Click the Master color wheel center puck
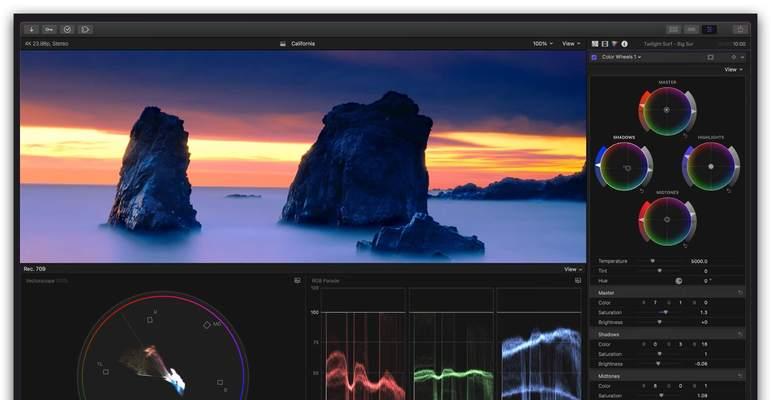 click(x=667, y=110)
